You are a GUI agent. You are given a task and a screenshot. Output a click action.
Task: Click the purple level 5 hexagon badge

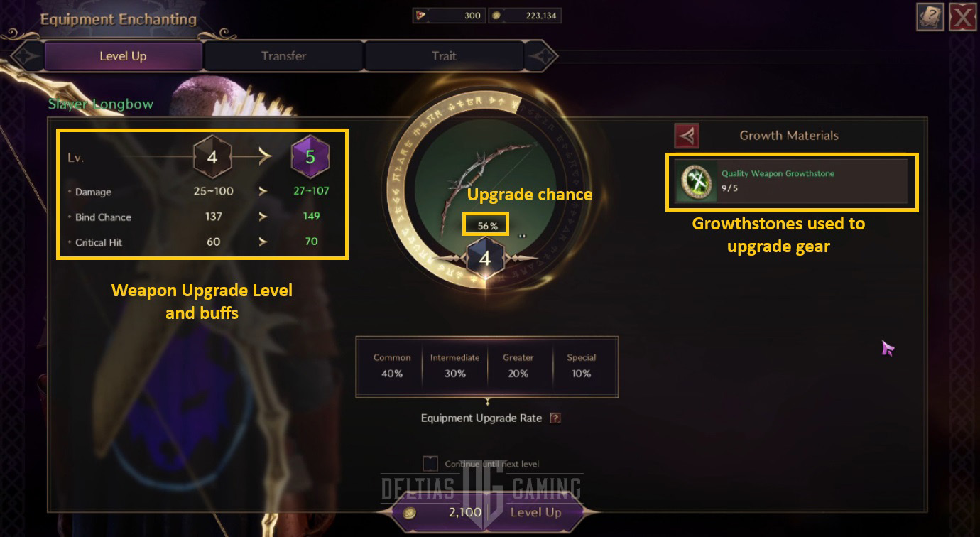(310, 157)
